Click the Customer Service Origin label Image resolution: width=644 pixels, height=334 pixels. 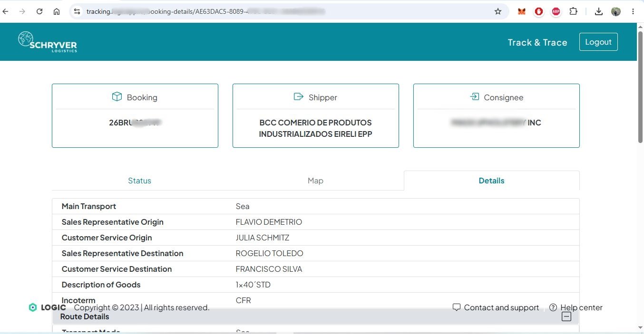107,238
